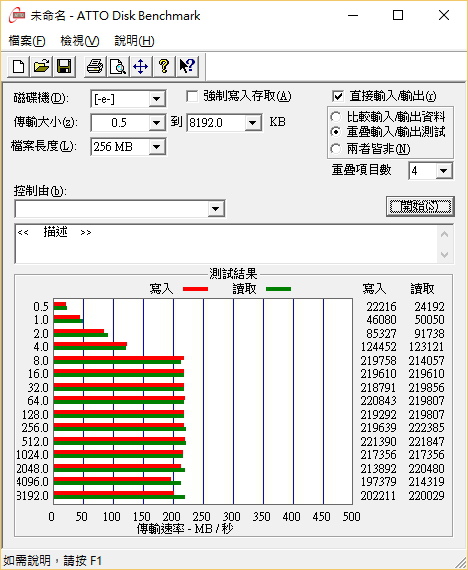Open the 重疊項目數 queue depth dropdown
This screenshot has width=468, height=570.
click(x=444, y=171)
